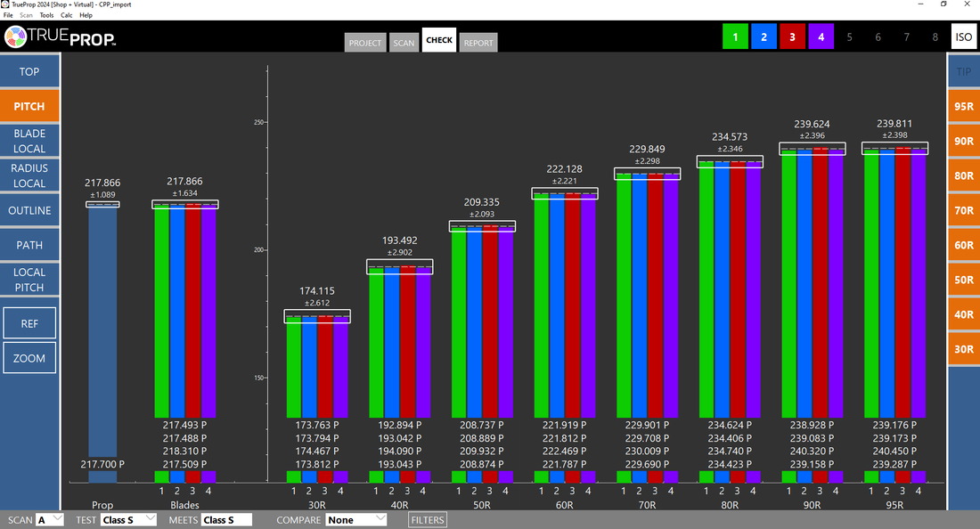Open the SCAN dropdown
Viewport: 980px width, 529px height.
point(51,519)
